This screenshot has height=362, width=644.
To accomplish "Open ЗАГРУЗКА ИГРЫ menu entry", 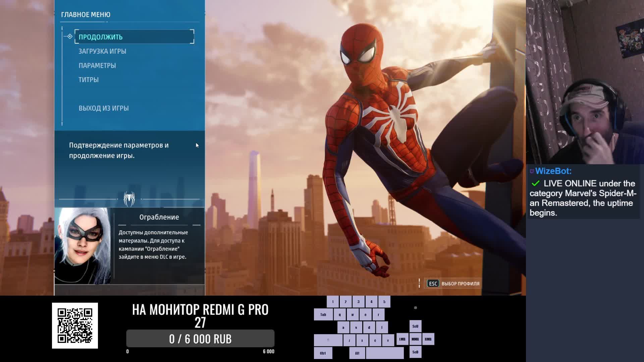I will tap(102, 51).
